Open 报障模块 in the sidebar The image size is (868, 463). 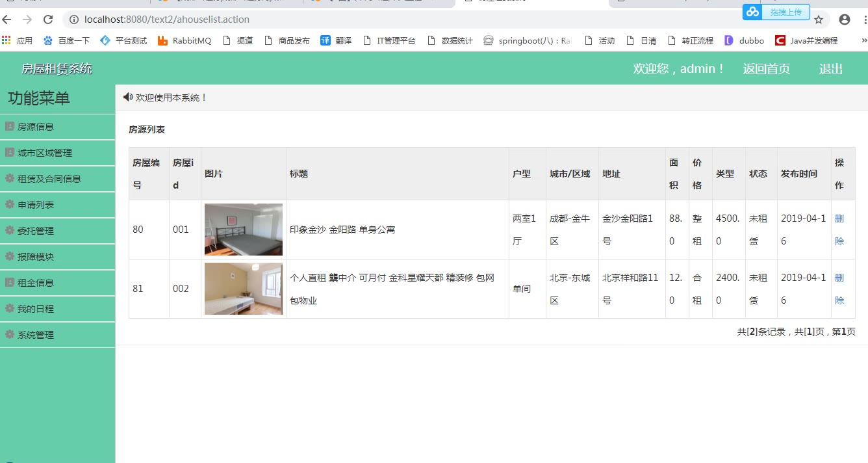[35, 257]
